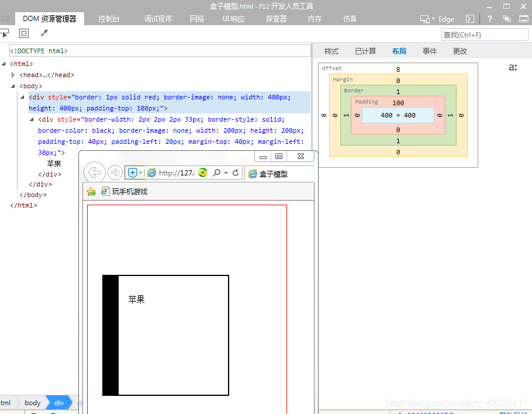Open the console panel toggle icon

470,19
